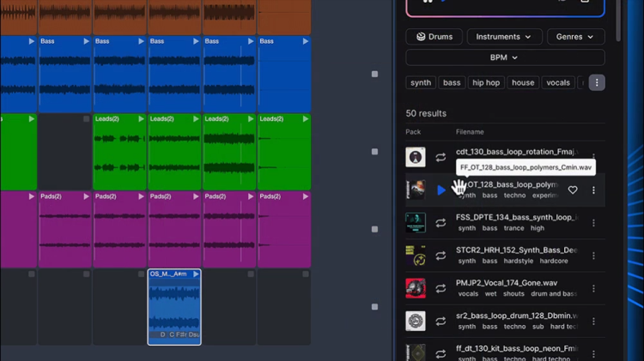Open pack artwork for STCR2_HRH_152 Synth Bass

(x=416, y=256)
